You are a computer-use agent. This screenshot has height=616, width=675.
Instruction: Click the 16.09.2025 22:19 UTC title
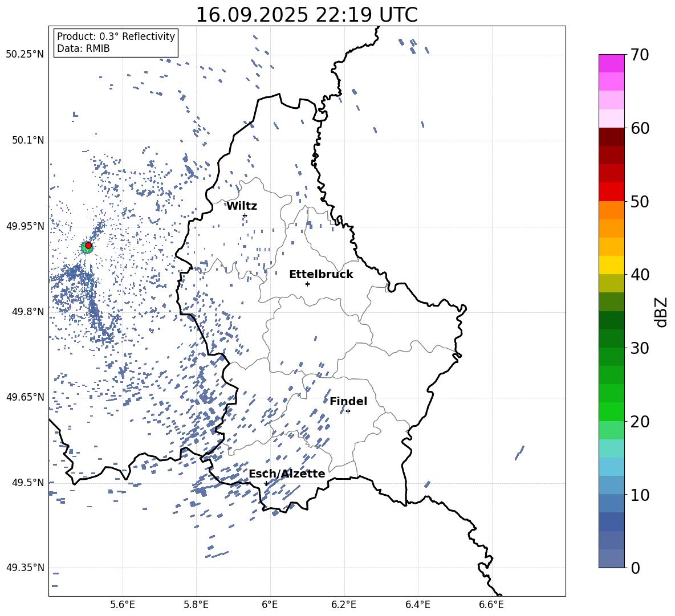[x=307, y=15]
